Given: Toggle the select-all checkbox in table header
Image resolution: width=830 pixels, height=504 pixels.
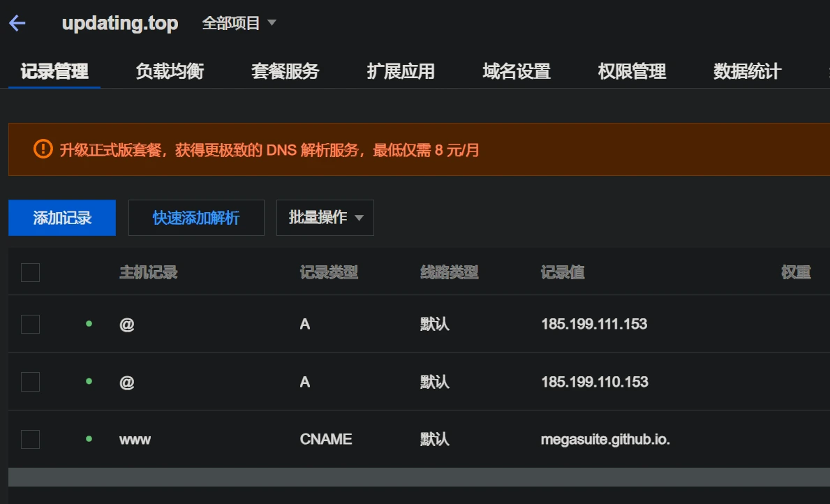Looking at the screenshot, I should click(x=30, y=272).
